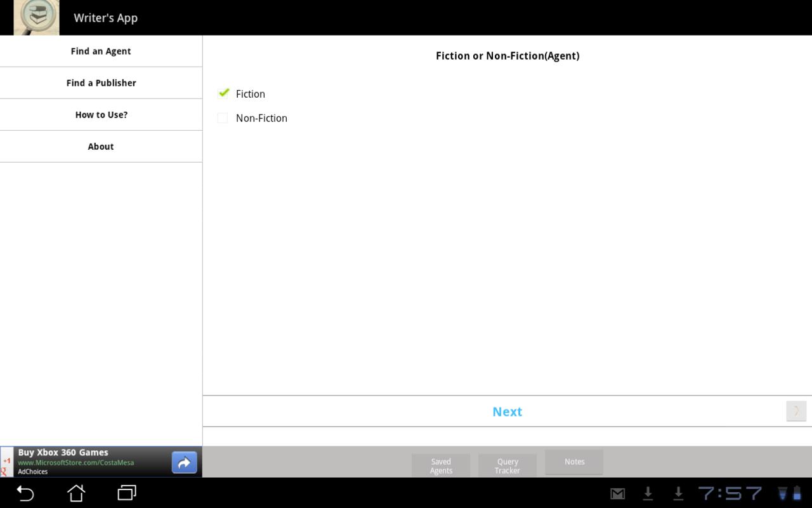Select Find a Publisher in sidebar
The image size is (812, 508).
(101, 83)
